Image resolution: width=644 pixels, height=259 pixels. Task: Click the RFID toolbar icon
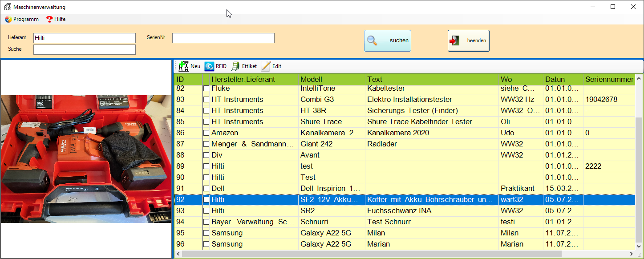209,66
